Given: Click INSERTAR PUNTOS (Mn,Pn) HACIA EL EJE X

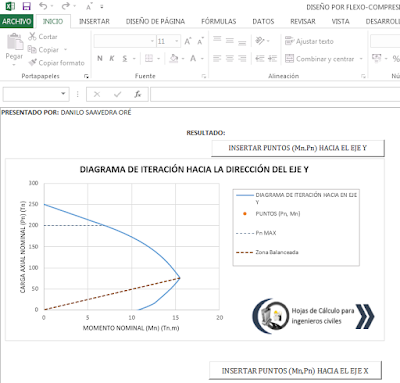Looking at the screenshot, I should (295, 371).
